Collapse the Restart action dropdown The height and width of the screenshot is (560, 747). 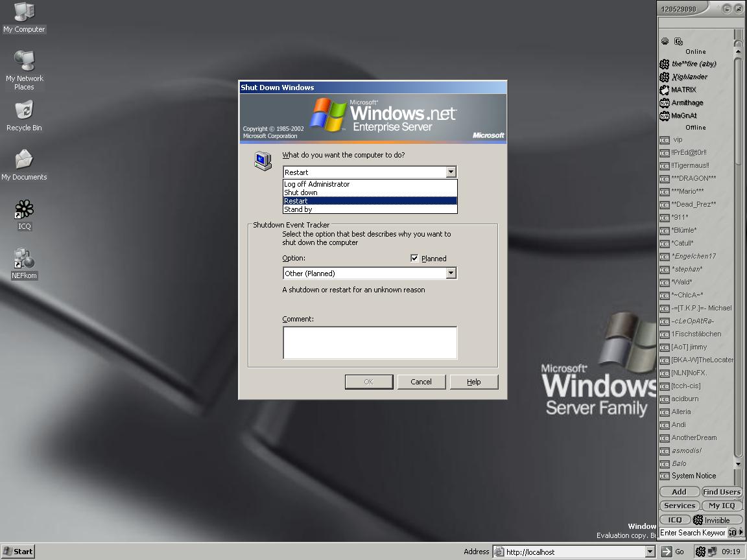(451, 172)
